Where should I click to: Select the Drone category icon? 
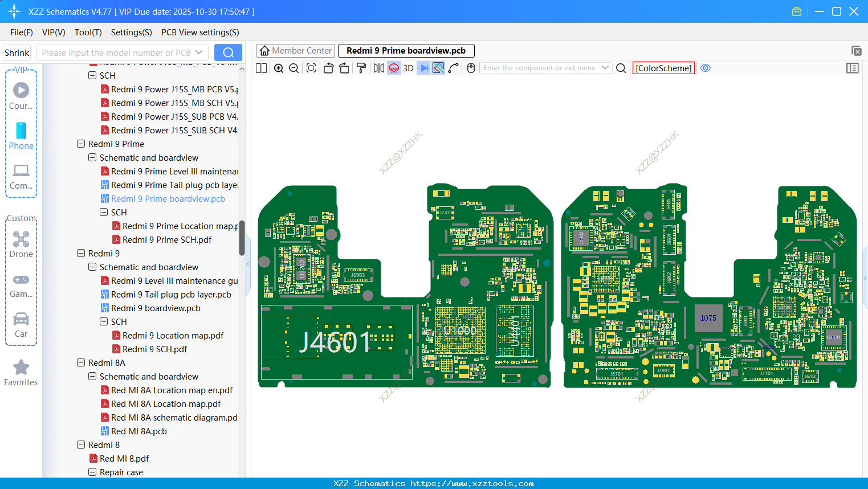pos(21,244)
